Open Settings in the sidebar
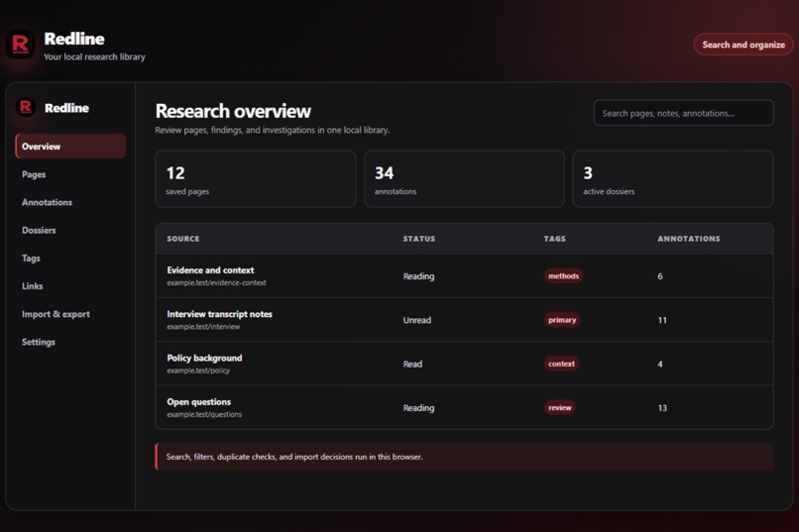The height and width of the screenshot is (532, 799). pos(39,342)
